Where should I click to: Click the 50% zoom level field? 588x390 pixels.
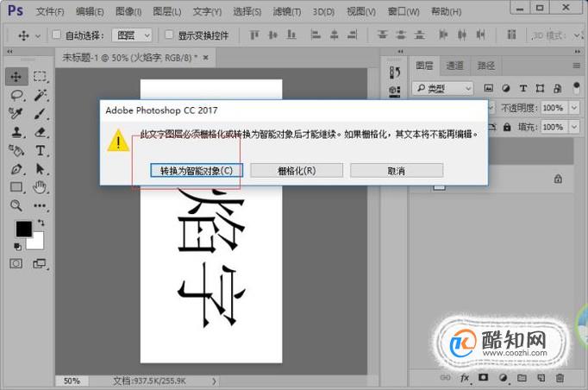coord(72,381)
